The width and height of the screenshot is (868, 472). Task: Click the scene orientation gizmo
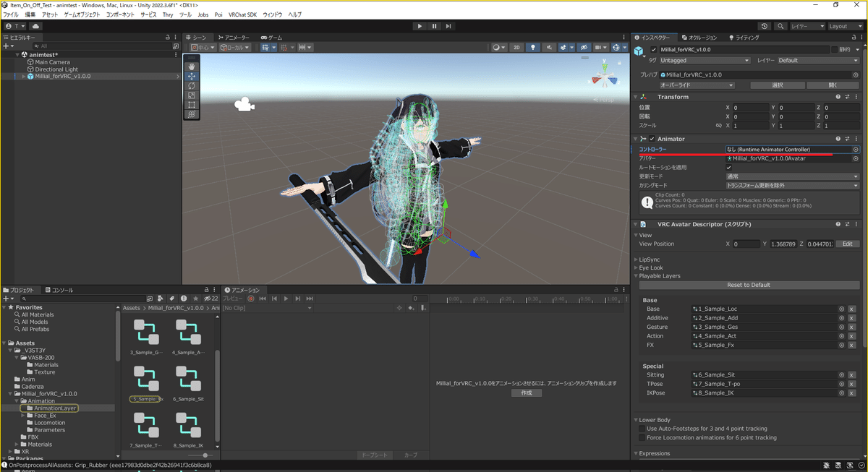(x=606, y=78)
